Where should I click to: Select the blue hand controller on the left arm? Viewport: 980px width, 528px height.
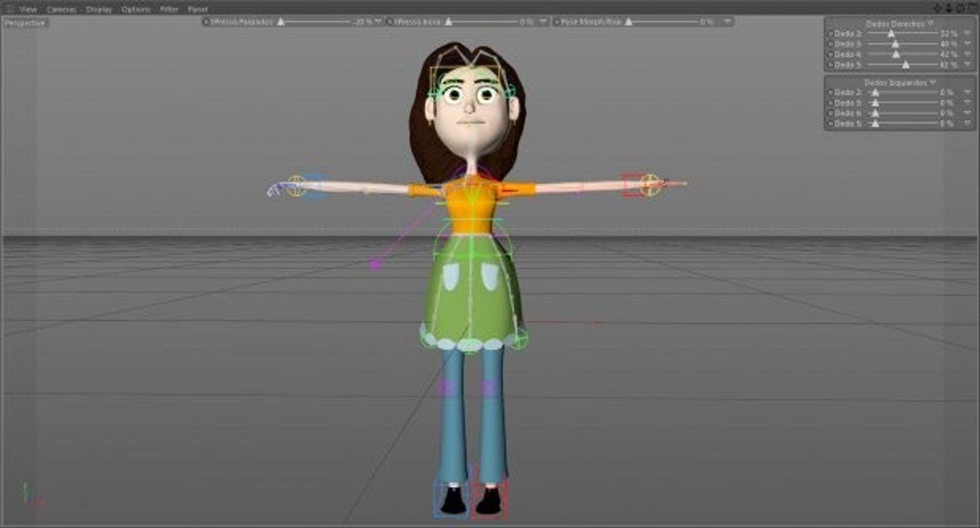click(x=312, y=185)
